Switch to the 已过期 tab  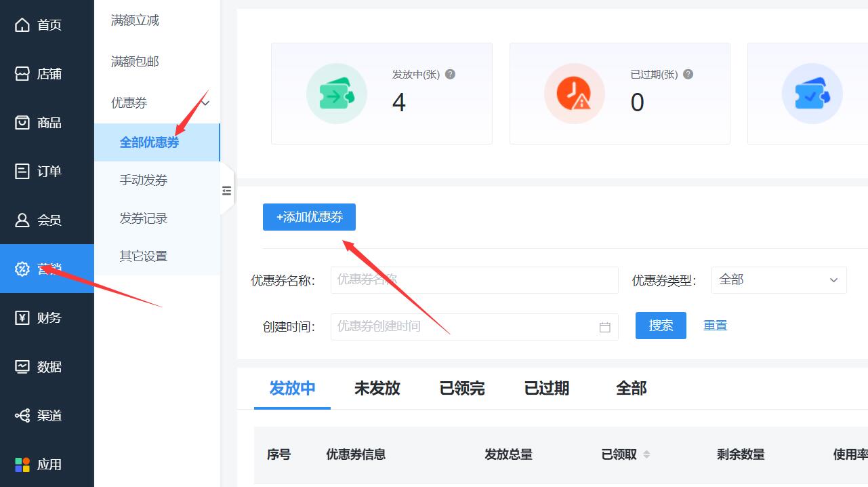(546, 389)
